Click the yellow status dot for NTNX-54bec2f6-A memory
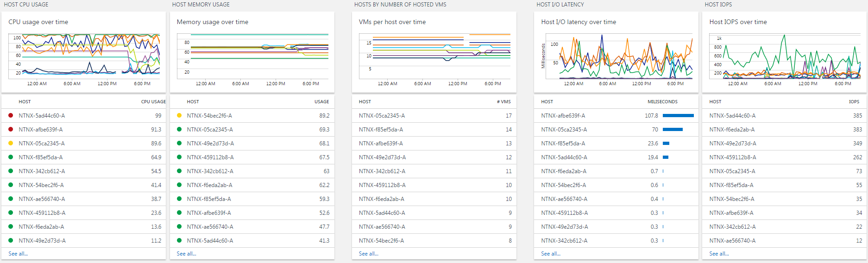Viewport: 868px width, 263px height. click(x=179, y=115)
